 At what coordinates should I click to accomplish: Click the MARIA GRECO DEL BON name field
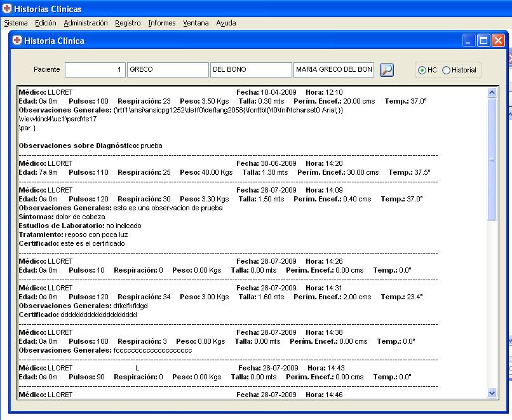point(333,70)
